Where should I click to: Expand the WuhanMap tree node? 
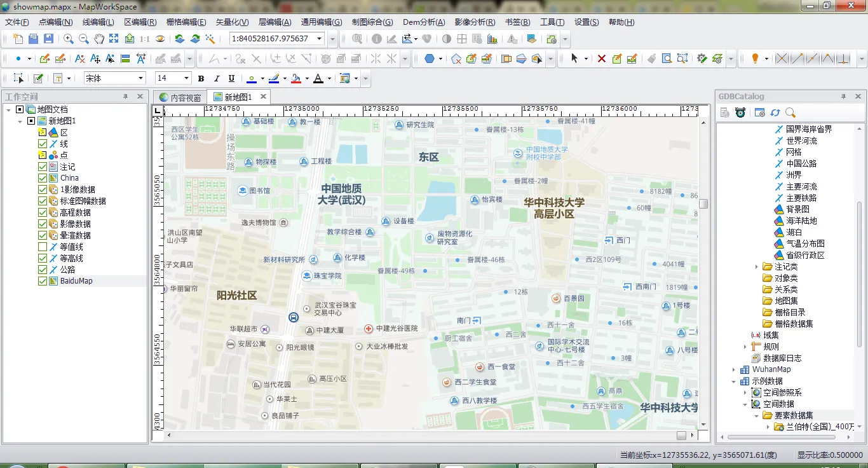pyautogui.click(x=734, y=369)
